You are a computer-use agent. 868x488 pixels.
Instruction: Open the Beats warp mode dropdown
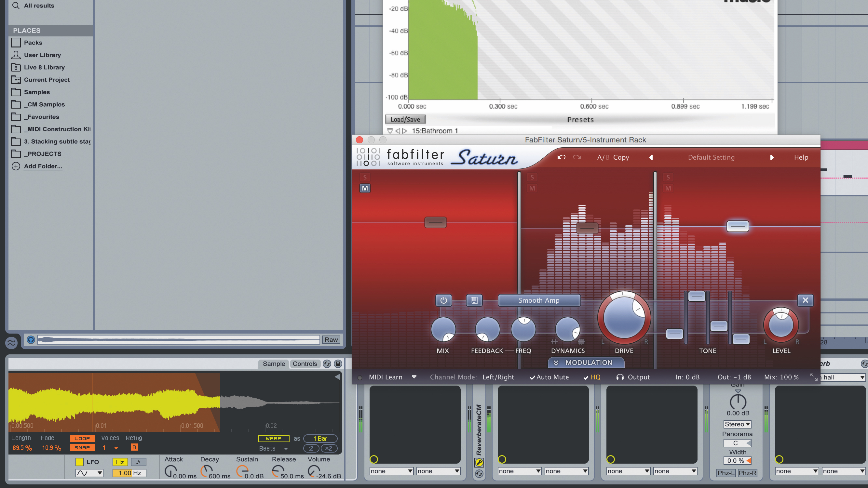[274, 448]
